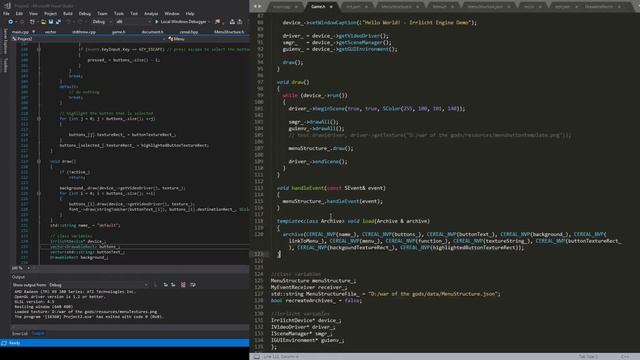Switch to the Error List tab
640x360 pixels.
tap(20, 333)
